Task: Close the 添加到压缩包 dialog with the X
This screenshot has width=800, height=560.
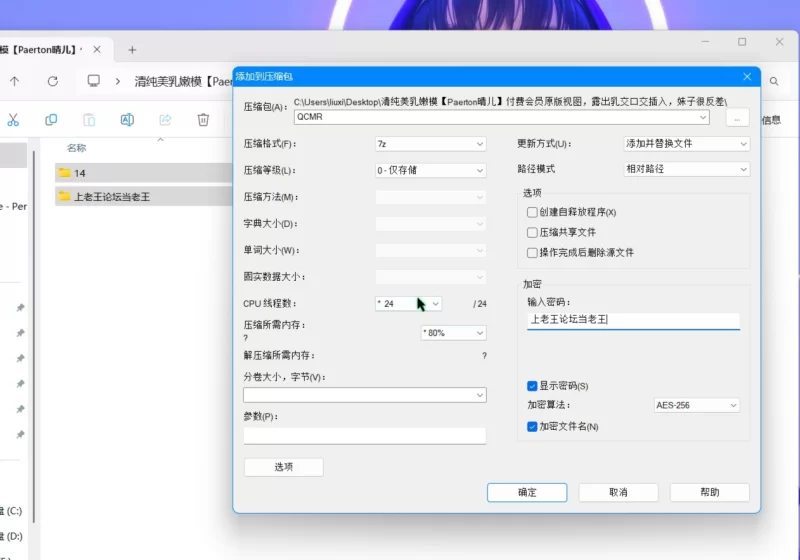Action: tap(747, 77)
